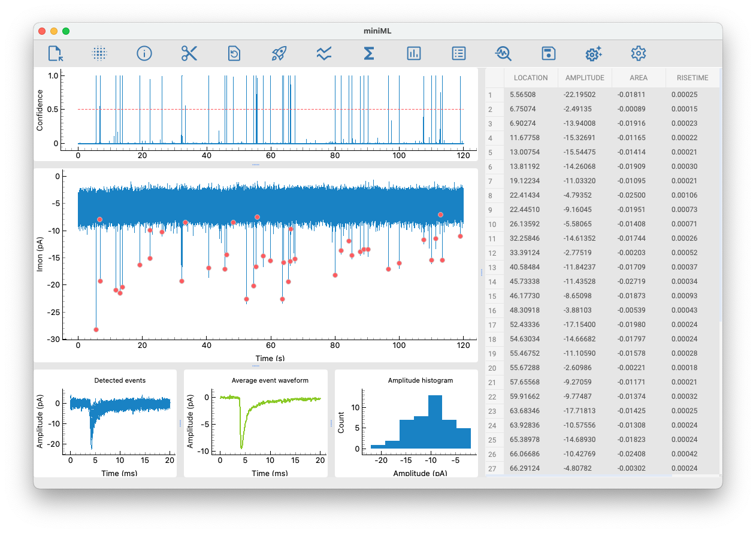
Task: Click the event marker near -28 pA
Action: pos(96,329)
